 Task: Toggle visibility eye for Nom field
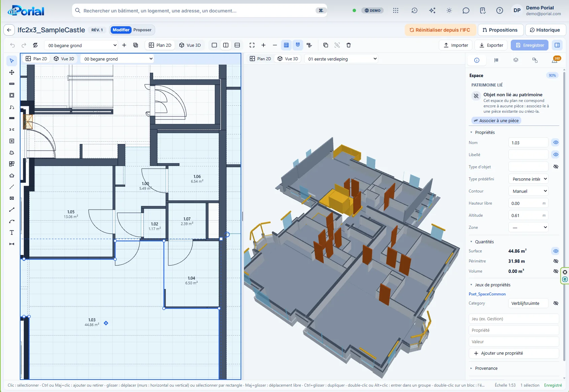pos(556,143)
